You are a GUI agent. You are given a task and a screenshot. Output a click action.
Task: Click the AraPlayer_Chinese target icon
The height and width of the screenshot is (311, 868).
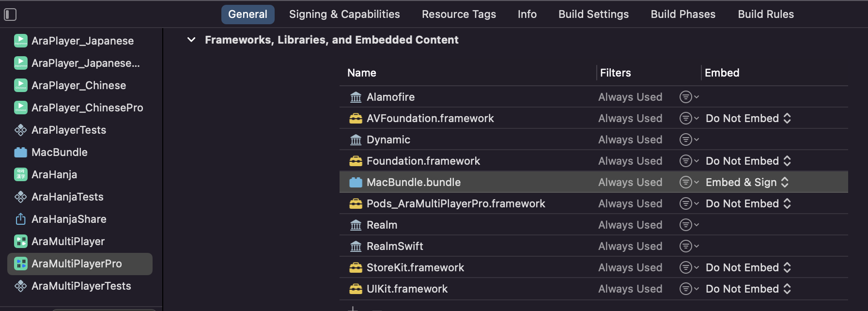point(21,85)
